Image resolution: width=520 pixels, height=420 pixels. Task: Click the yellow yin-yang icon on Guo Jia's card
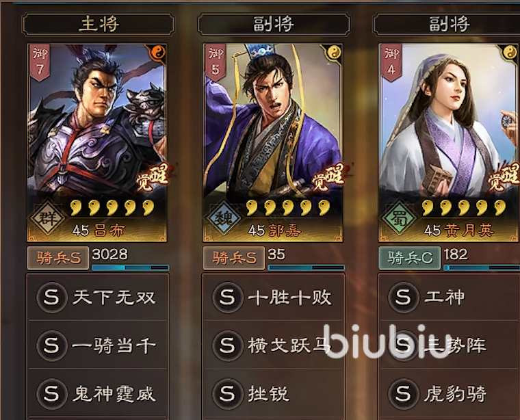pos(335,53)
